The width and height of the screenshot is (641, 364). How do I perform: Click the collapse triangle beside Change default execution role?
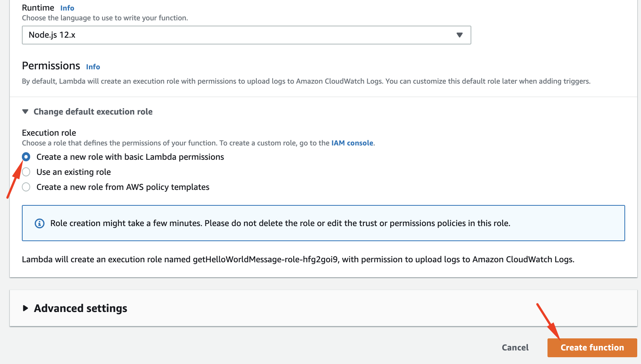25,112
